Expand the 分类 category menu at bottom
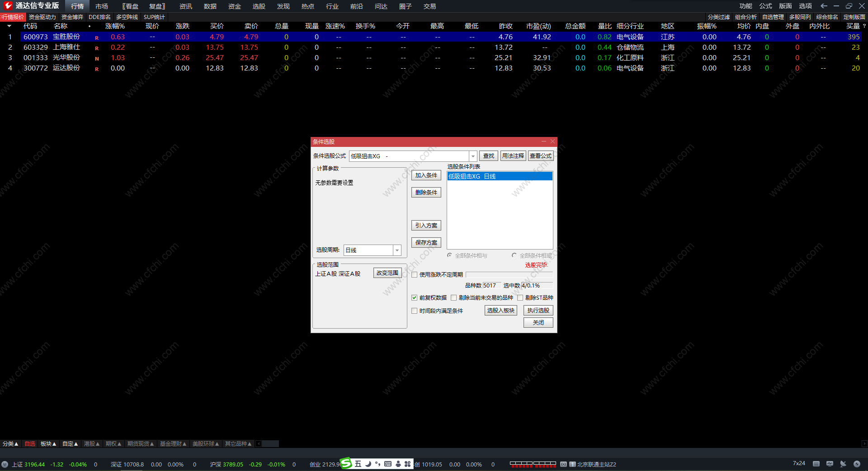The width and height of the screenshot is (868, 471). click(x=10, y=444)
